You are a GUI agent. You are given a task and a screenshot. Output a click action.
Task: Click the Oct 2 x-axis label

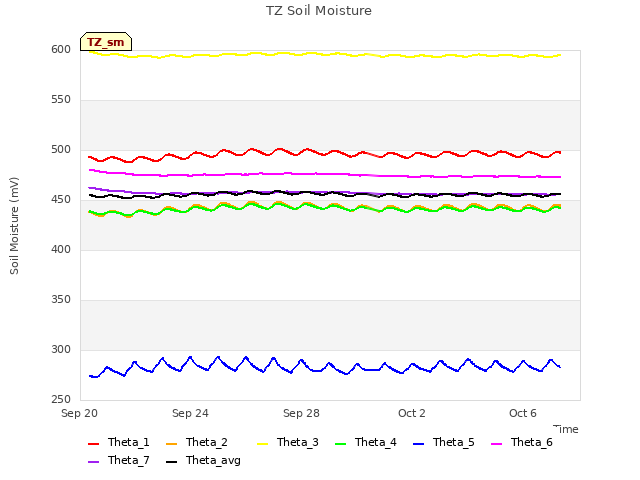[x=412, y=413]
